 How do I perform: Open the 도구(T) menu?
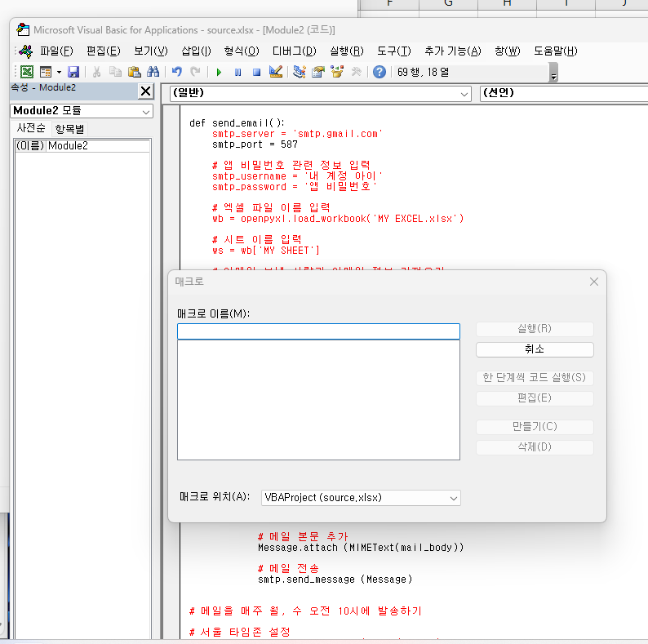tap(394, 51)
